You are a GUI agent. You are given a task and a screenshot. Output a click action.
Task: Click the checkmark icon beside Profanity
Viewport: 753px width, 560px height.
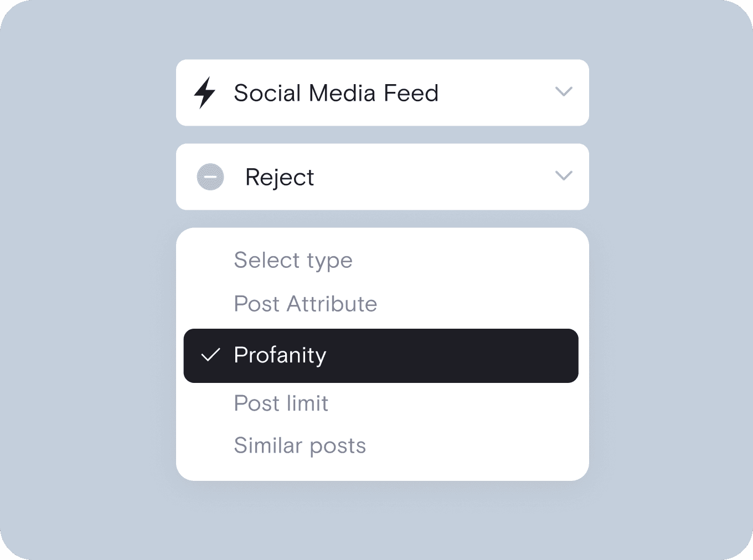coord(211,355)
